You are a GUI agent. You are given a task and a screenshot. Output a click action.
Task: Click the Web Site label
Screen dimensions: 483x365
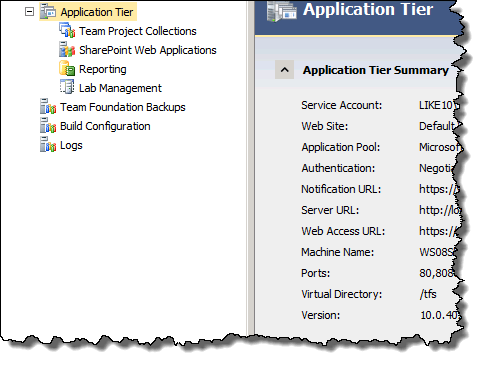[x=325, y=126]
